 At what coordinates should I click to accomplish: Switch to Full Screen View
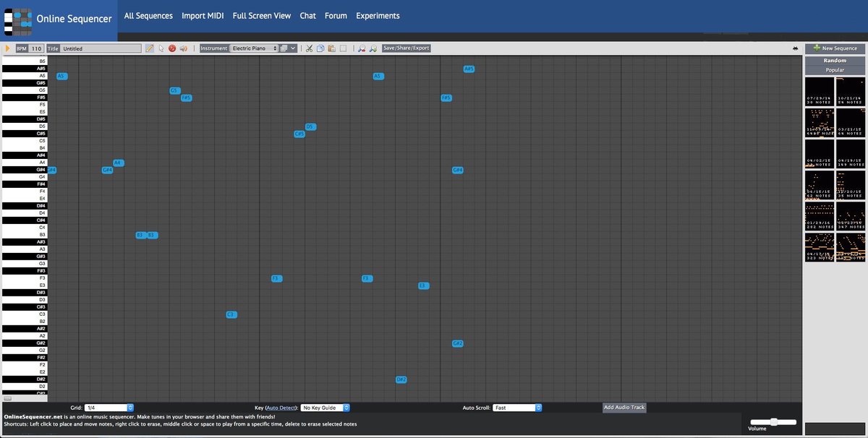tap(262, 15)
